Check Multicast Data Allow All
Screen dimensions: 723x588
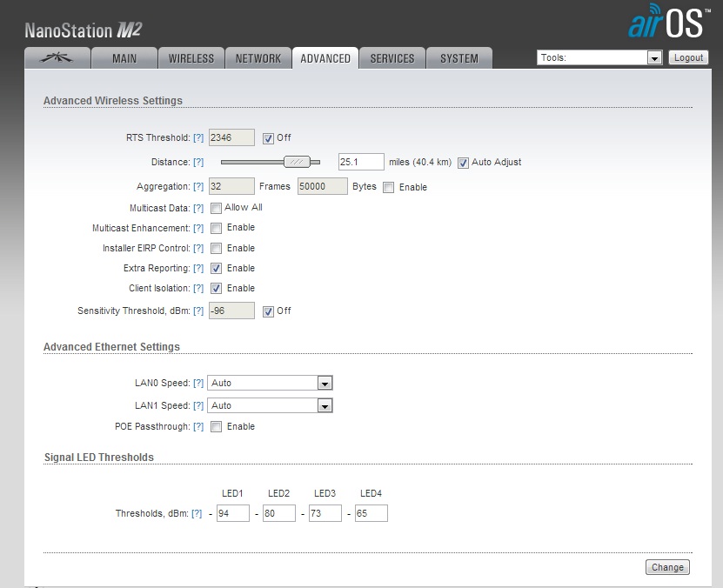point(216,208)
